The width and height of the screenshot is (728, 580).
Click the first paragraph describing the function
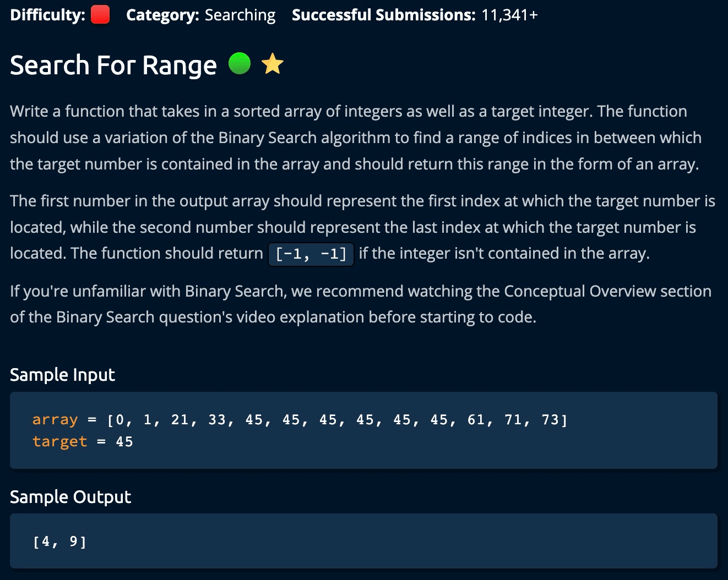click(x=356, y=138)
